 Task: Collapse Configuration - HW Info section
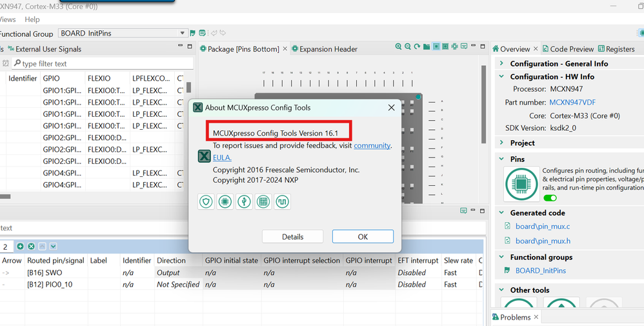tap(501, 76)
